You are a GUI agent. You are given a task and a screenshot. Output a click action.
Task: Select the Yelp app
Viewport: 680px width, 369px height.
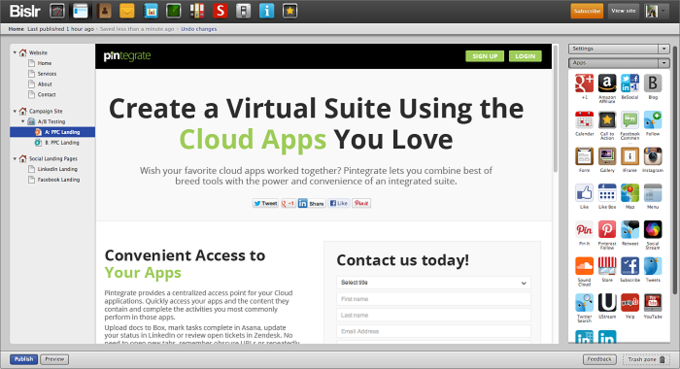630,303
